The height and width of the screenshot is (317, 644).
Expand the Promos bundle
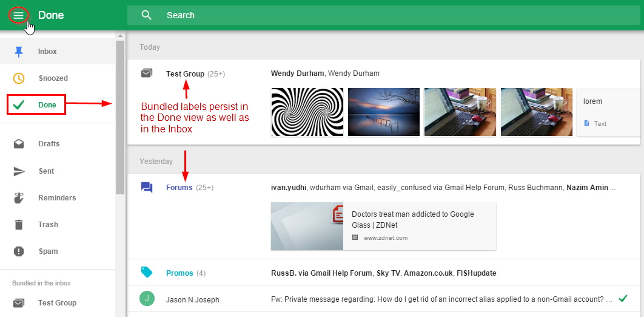point(179,273)
